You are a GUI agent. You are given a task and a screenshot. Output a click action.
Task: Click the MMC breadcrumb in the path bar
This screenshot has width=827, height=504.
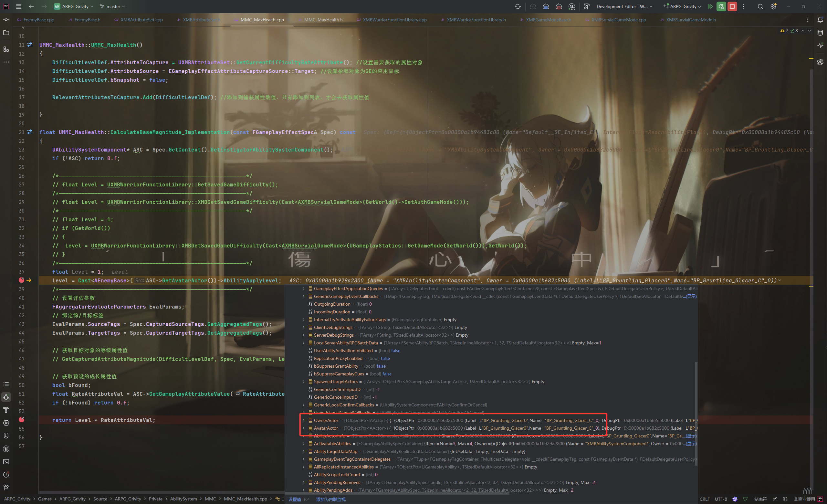coord(210,499)
